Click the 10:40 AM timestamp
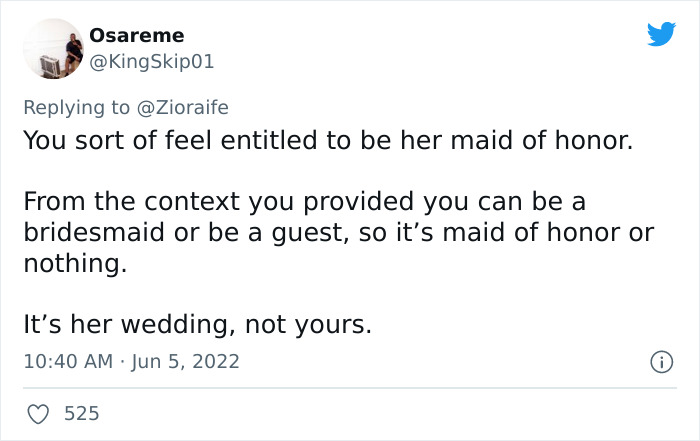The width and height of the screenshot is (700, 441). pyautogui.click(x=68, y=361)
